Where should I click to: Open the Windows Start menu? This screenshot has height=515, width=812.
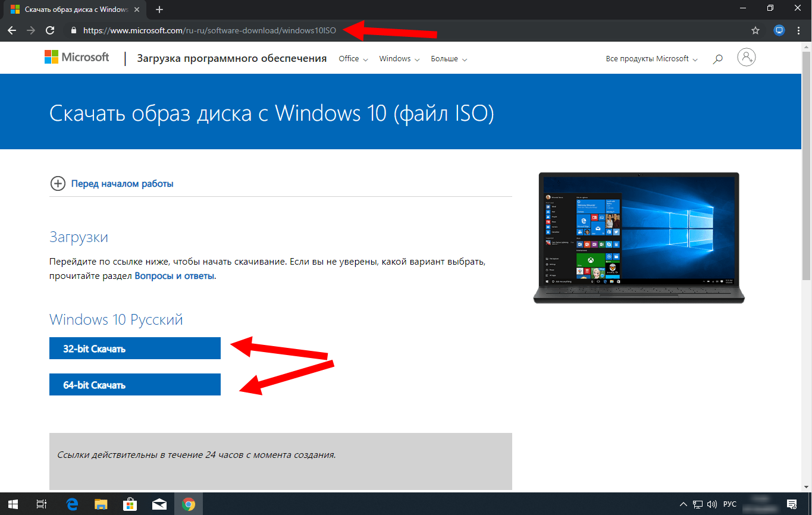[13, 504]
